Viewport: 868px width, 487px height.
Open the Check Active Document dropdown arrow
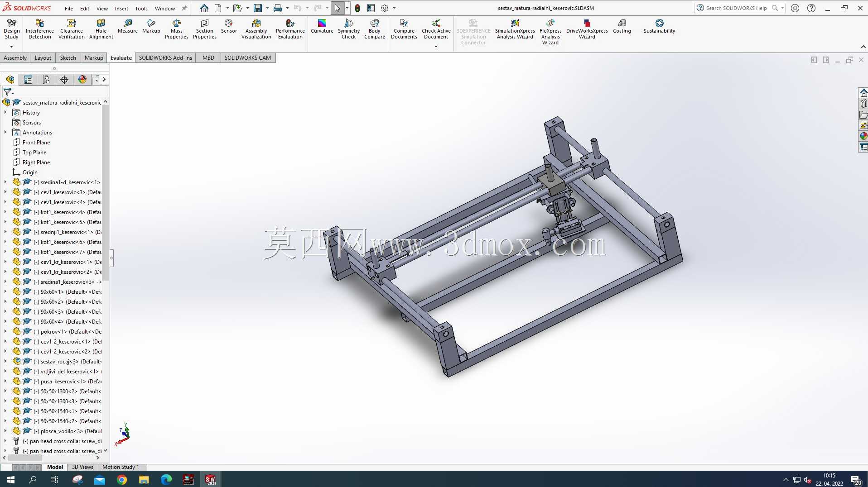436,47
